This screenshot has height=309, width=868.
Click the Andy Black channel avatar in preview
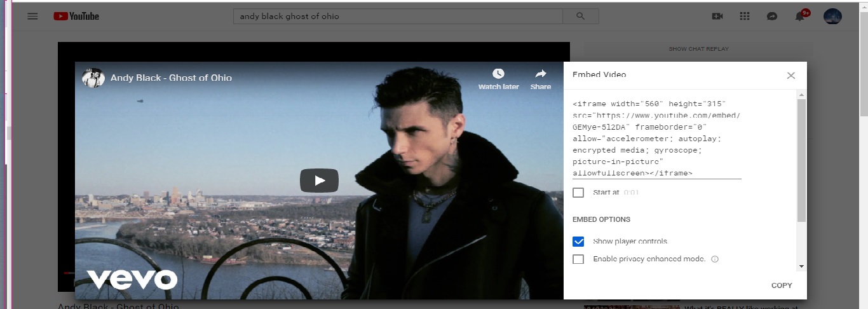(93, 78)
